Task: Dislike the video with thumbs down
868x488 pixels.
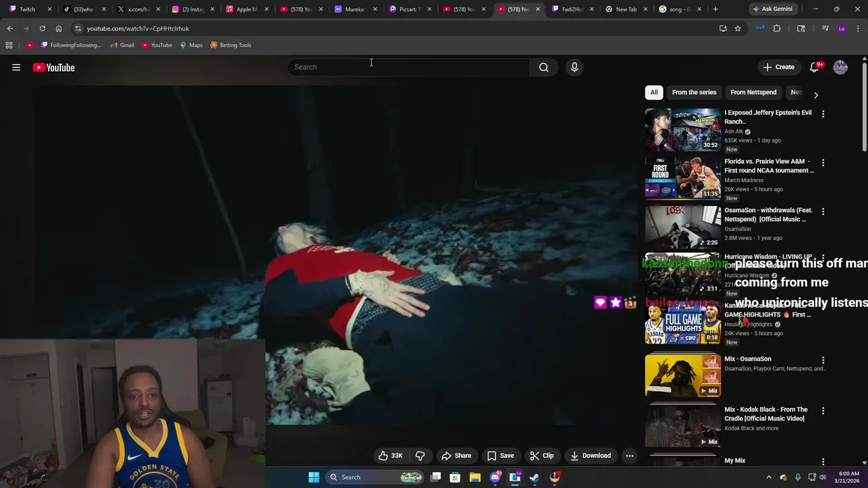Action: pyautogui.click(x=420, y=455)
